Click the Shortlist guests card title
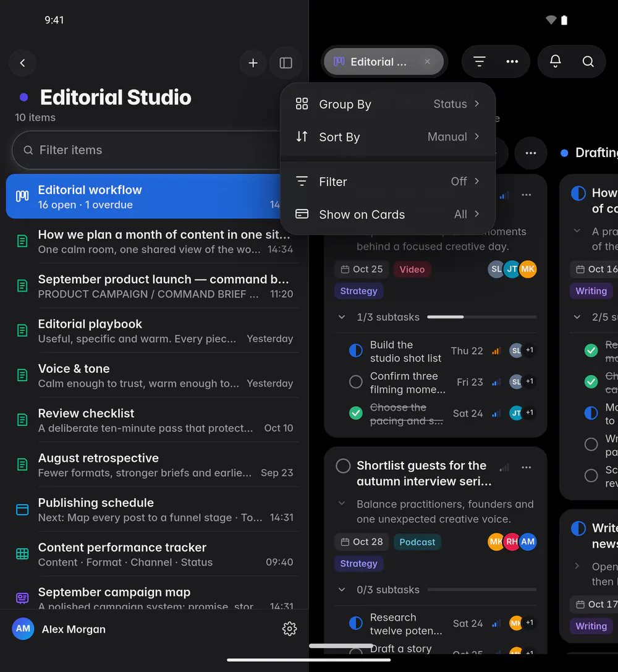 [424, 473]
